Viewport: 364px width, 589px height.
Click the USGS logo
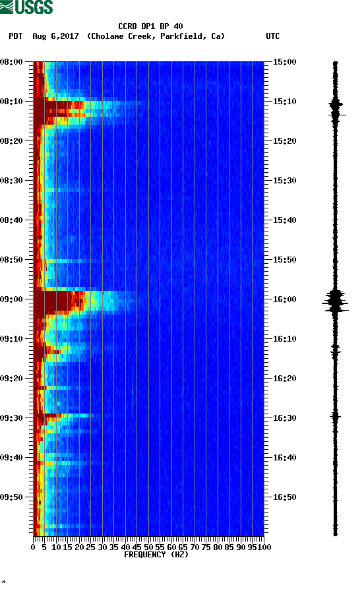(26, 7)
